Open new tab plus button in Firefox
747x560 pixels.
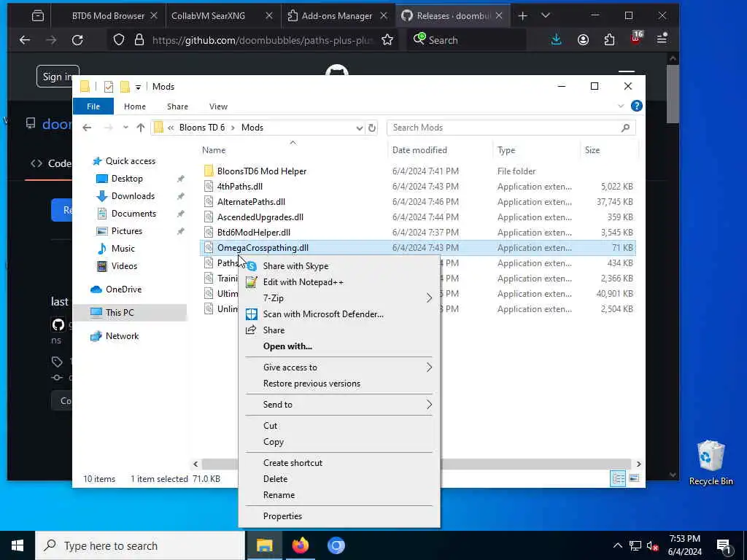pos(522,16)
